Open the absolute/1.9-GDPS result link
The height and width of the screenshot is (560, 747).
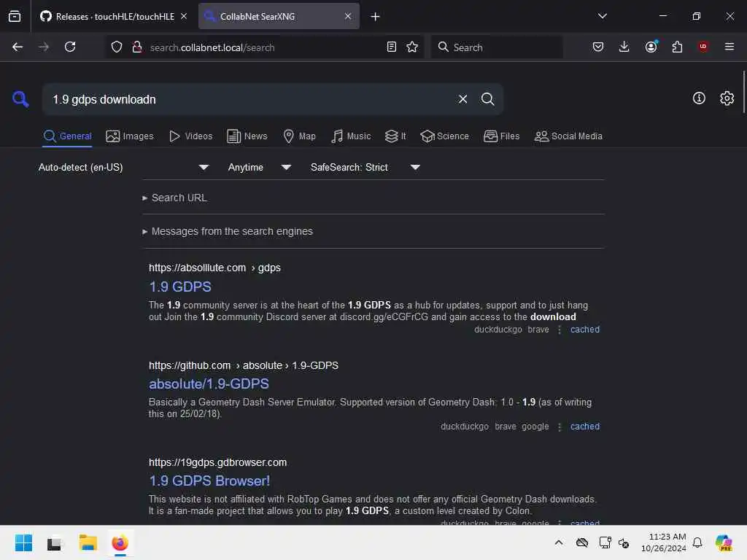pyautogui.click(x=209, y=384)
